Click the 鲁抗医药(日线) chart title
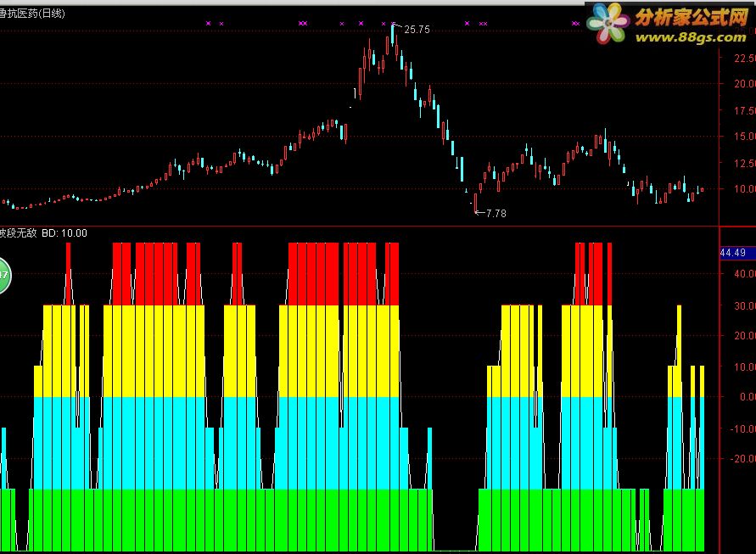Viewport: 756px width, 554px height. tap(32, 14)
